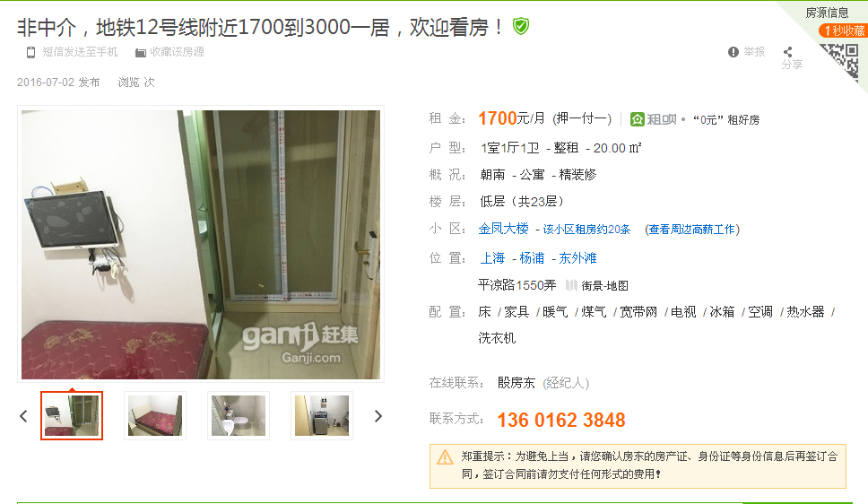Click the folder icon for 收藏该房源
This screenshot has width=868, height=504.
click(x=141, y=53)
